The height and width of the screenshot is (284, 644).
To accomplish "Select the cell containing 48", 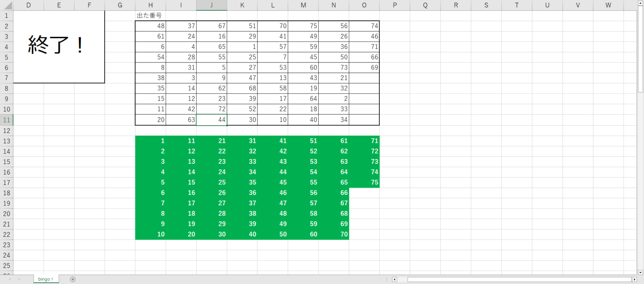I will pos(151,26).
